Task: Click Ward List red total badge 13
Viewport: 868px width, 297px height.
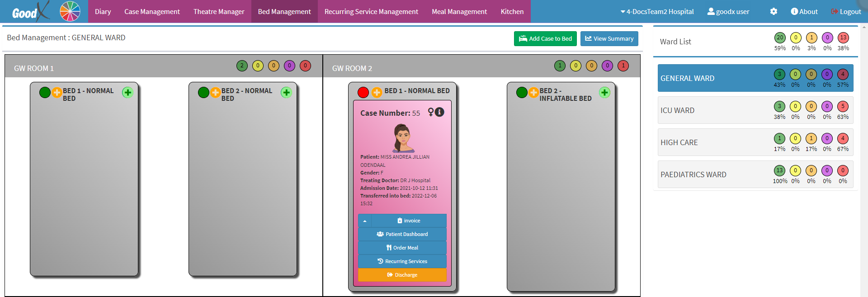Action: click(x=843, y=38)
